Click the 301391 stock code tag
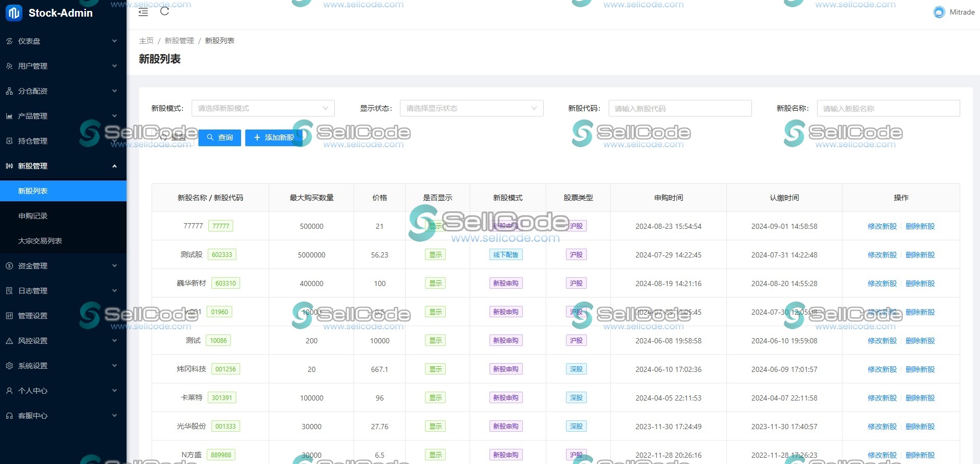This screenshot has height=464, width=980. [222, 397]
